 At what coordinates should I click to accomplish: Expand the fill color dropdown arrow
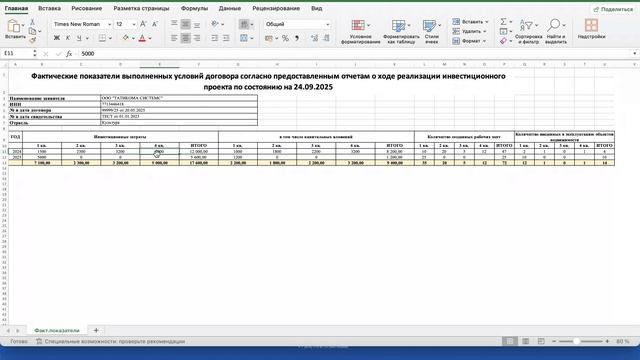133,38
